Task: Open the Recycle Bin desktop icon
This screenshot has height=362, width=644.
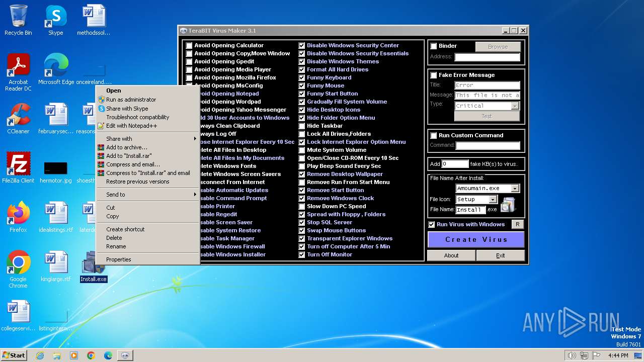Action: tap(18, 20)
